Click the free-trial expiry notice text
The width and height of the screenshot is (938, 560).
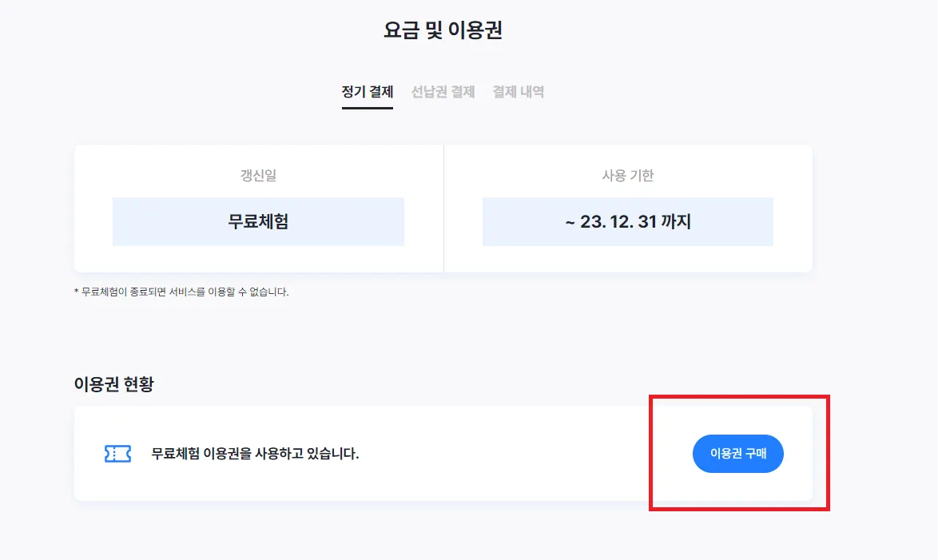coord(184,292)
